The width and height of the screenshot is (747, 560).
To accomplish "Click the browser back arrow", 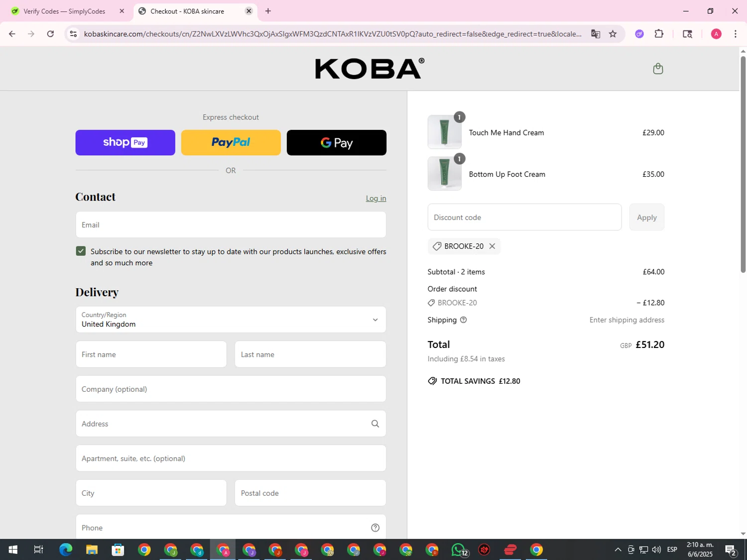I will pos(12,34).
